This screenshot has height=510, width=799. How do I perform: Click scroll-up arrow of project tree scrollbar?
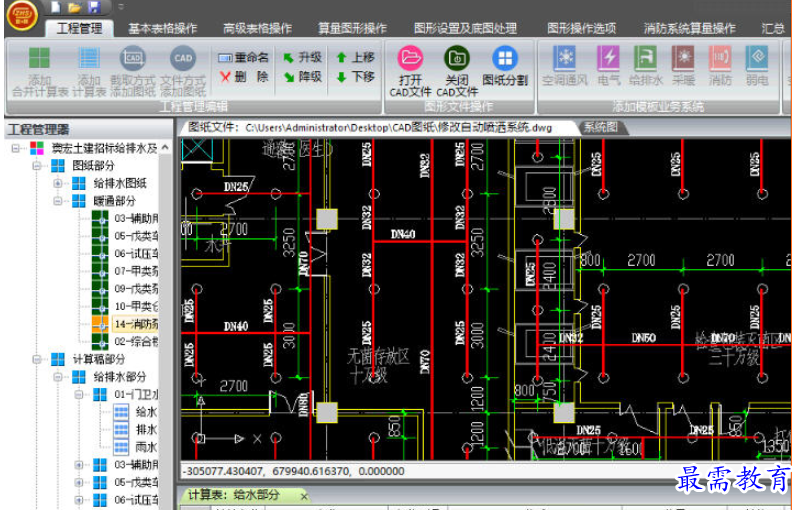point(166,147)
